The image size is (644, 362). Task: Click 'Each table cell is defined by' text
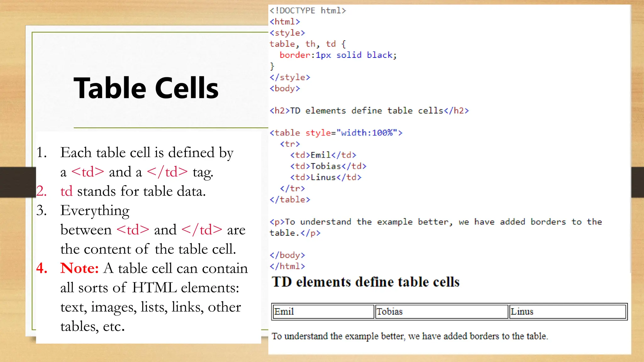coord(147,153)
